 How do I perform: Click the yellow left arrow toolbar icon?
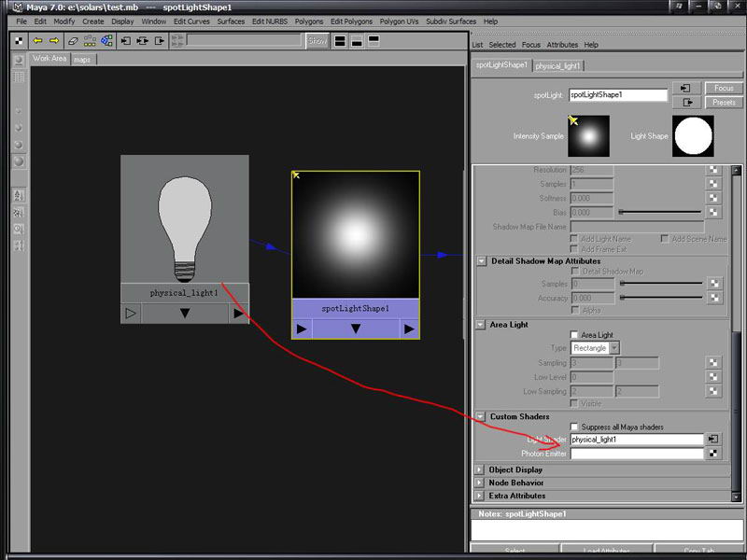(38, 41)
